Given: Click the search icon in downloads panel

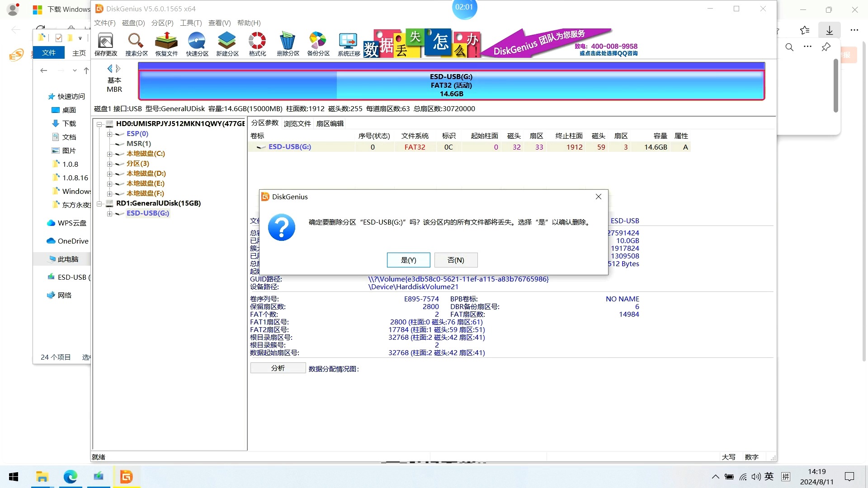Looking at the screenshot, I should (x=789, y=47).
